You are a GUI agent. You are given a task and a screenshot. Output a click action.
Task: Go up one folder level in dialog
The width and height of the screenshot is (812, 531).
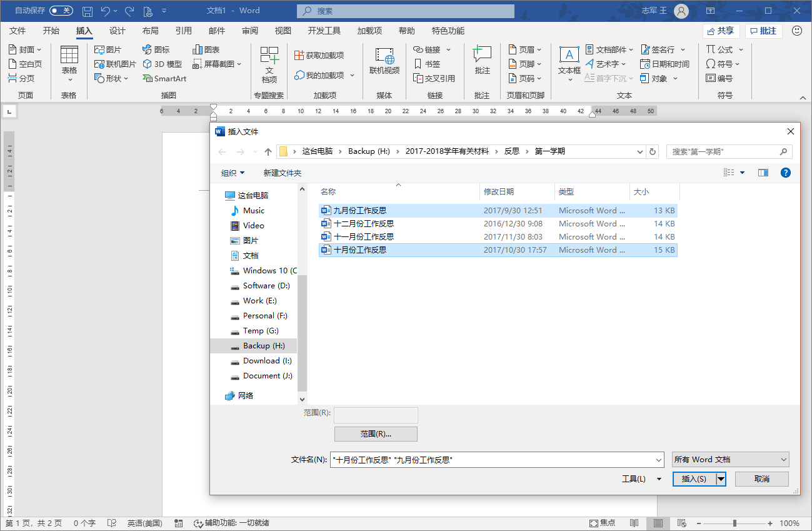pyautogui.click(x=268, y=152)
